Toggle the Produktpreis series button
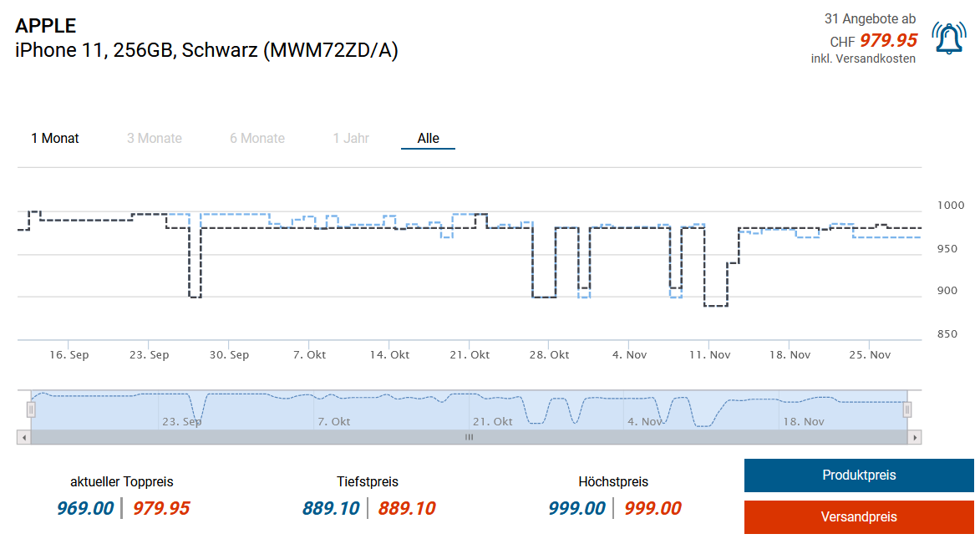This screenshot has height=539, width=980. (x=859, y=475)
